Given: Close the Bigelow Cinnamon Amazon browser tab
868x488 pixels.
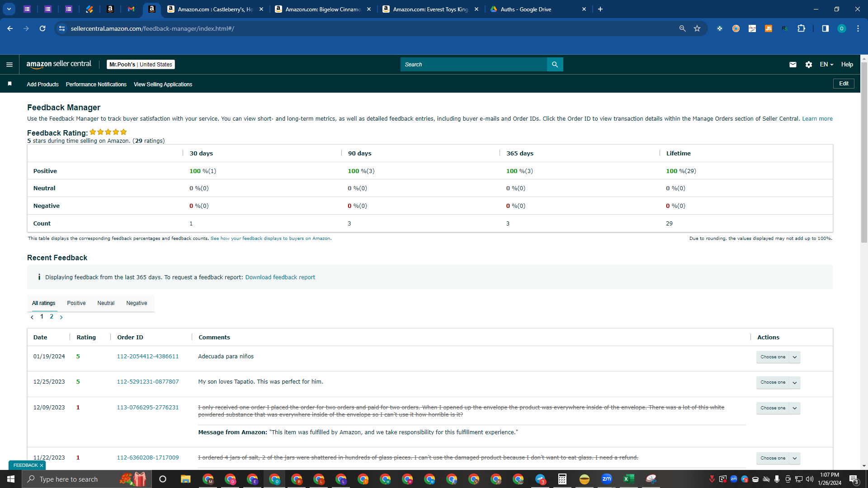Looking at the screenshot, I should 369,9.
